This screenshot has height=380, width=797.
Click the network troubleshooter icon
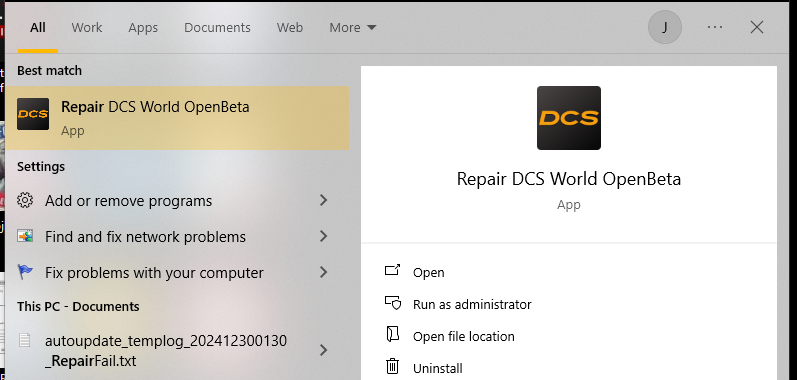tap(25, 236)
